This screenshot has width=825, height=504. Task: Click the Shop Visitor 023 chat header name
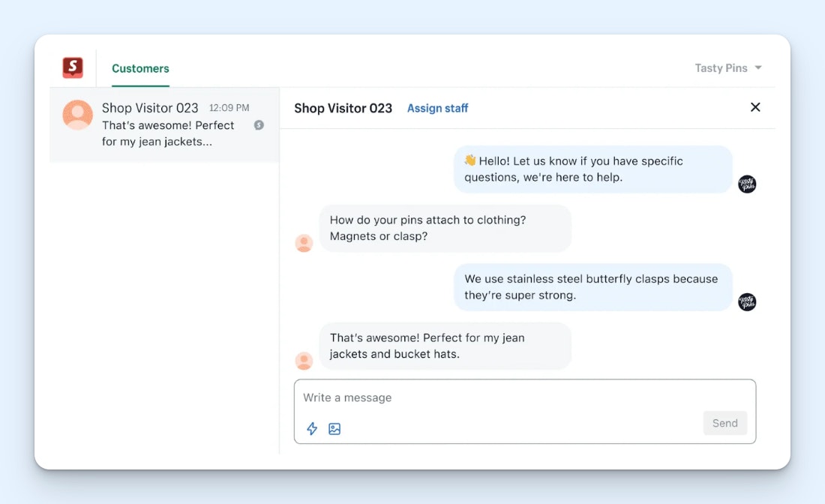point(343,108)
